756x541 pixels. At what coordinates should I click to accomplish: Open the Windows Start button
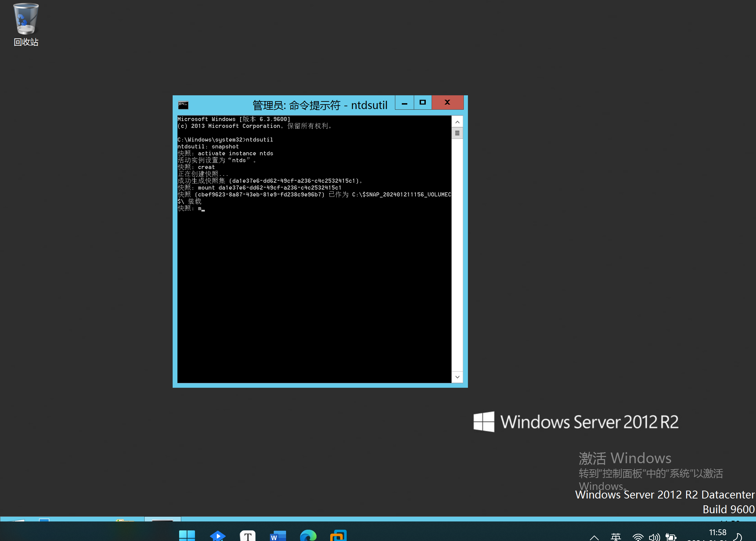(x=187, y=536)
